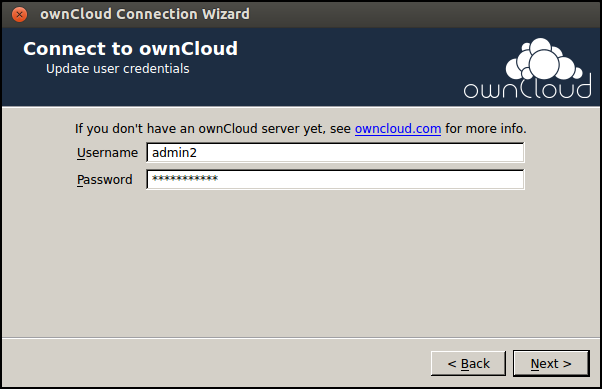
Task: Place cursor on the 'admin2' text
Action: [x=174, y=153]
